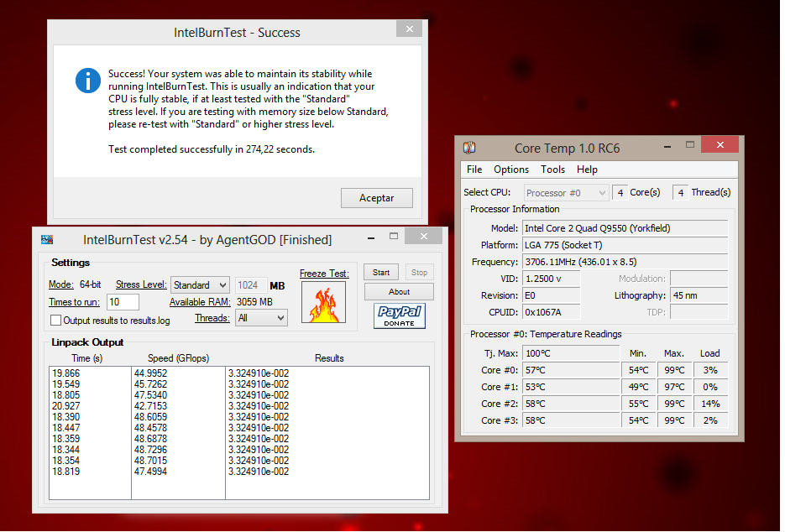
Task: Click the Linpack time value 20.927
Action: point(65,406)
